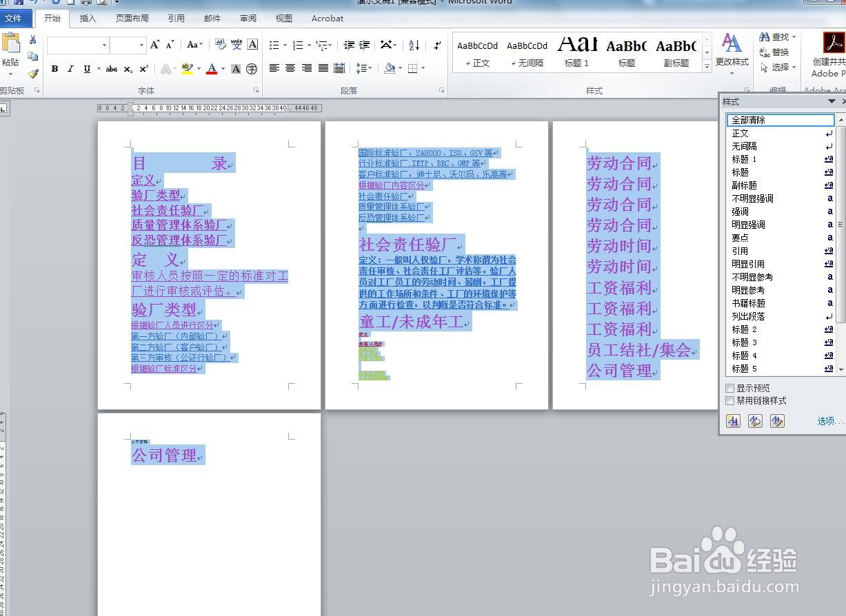Switch to References (引用) tab
846x616 pixels.
176,19
